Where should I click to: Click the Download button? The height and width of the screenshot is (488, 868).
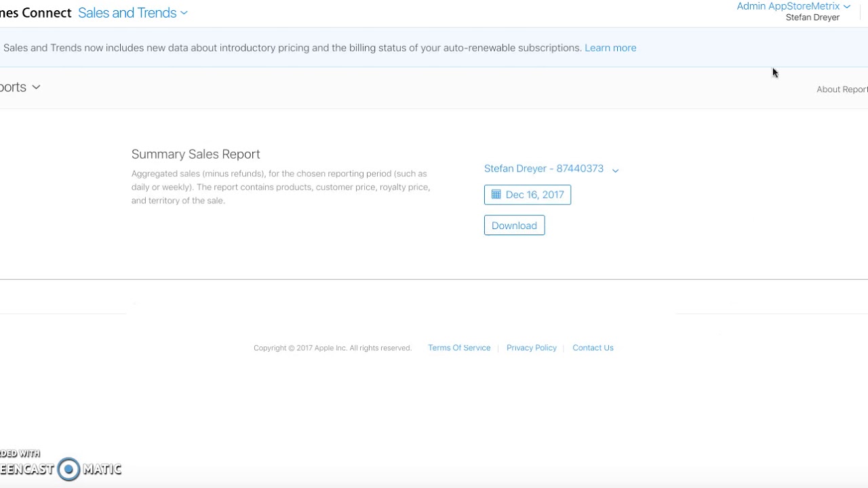coord(514,226)
